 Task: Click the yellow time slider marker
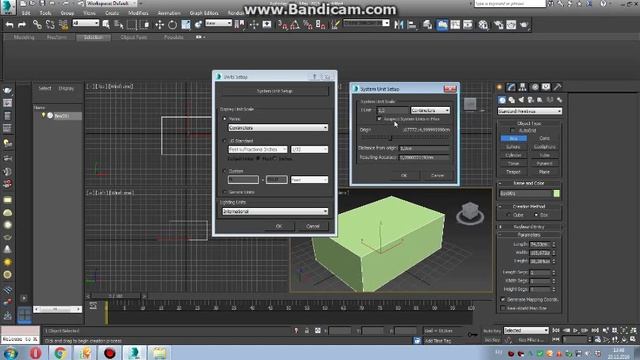coord(106,313)
